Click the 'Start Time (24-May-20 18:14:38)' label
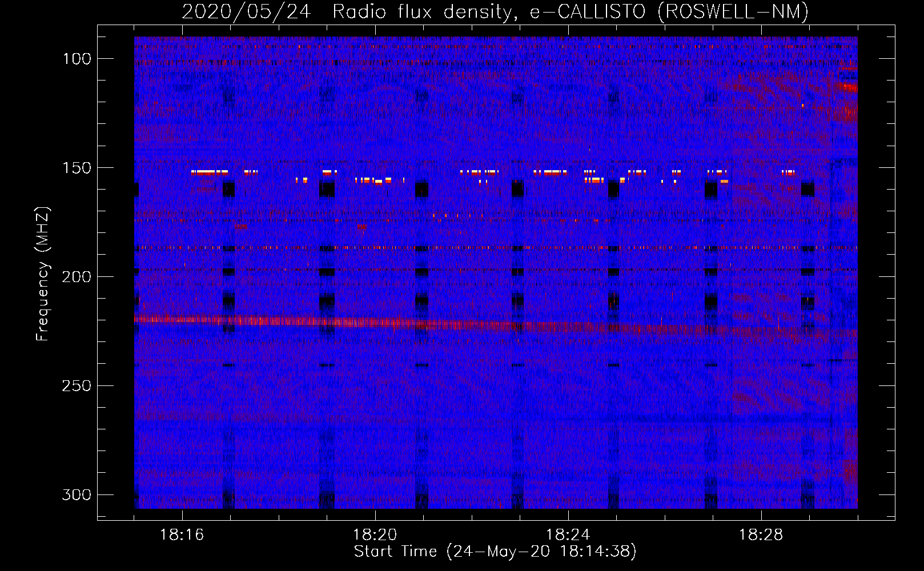The height and width of the screenshot is (571, 924). 495,552
